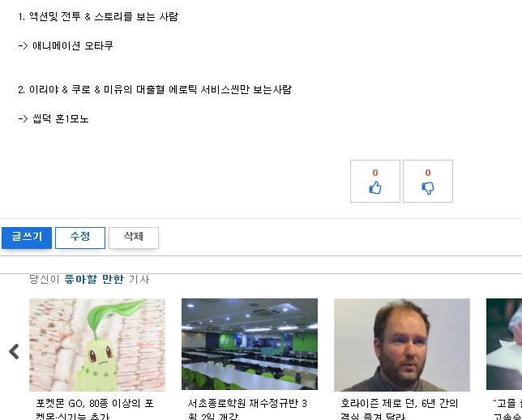Click the post line starting 1. 액션및 전투

point(99,16)
